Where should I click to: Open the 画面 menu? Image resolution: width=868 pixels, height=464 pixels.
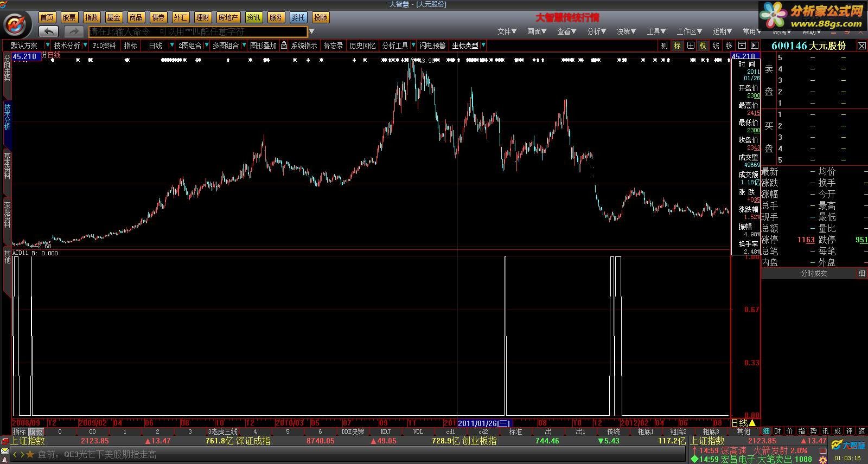537,31
